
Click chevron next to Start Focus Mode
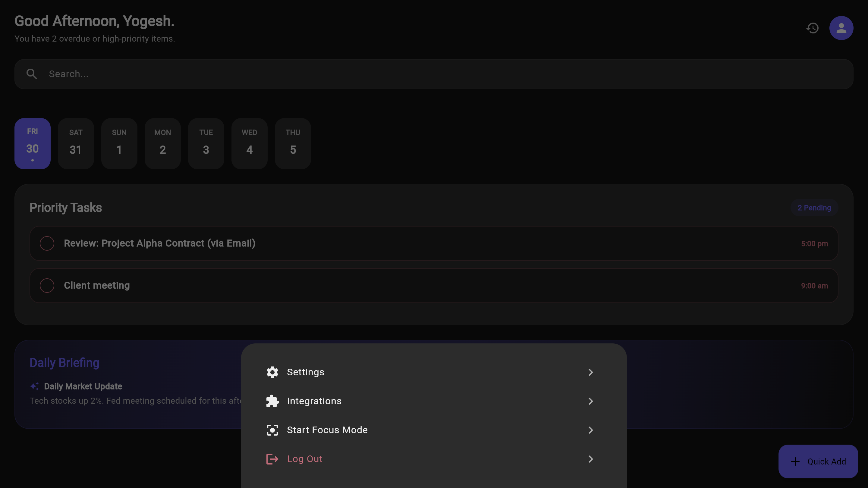[x=590, y=430]
